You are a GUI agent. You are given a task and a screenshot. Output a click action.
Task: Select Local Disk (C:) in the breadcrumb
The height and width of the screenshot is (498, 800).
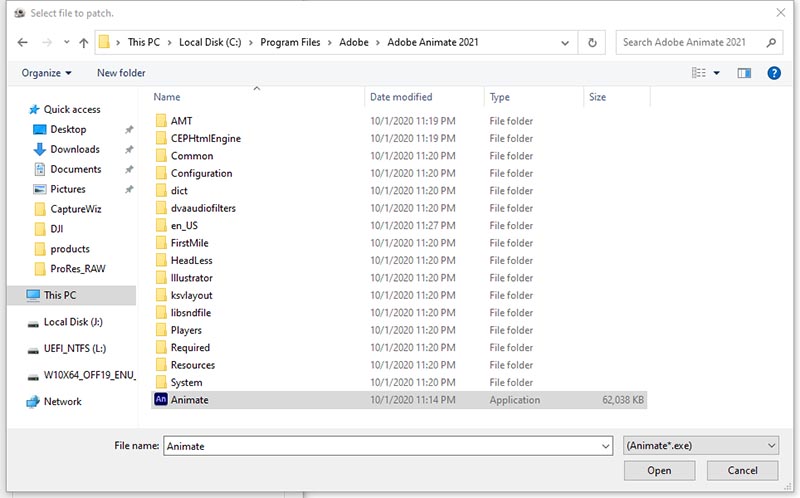point(210,42)
